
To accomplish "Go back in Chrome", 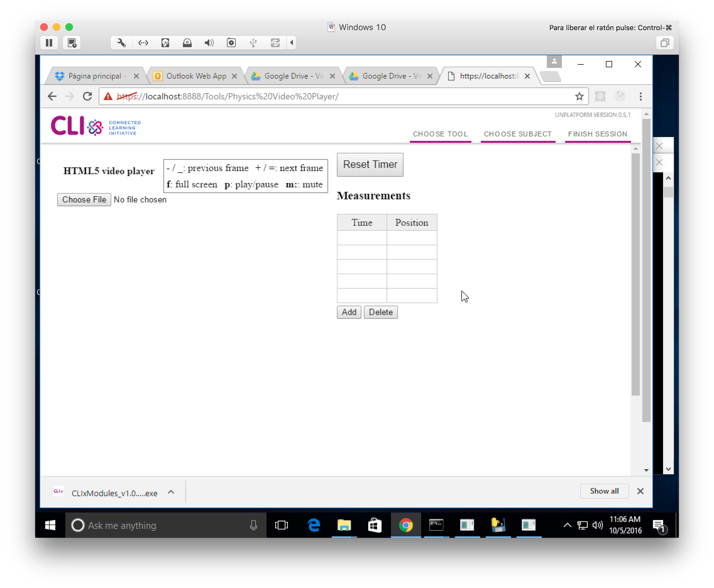I will point(52,96).
